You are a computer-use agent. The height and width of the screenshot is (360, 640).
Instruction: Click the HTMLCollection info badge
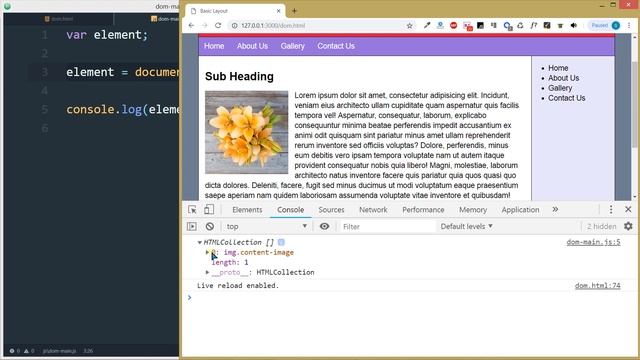click(x=281, y=242)
